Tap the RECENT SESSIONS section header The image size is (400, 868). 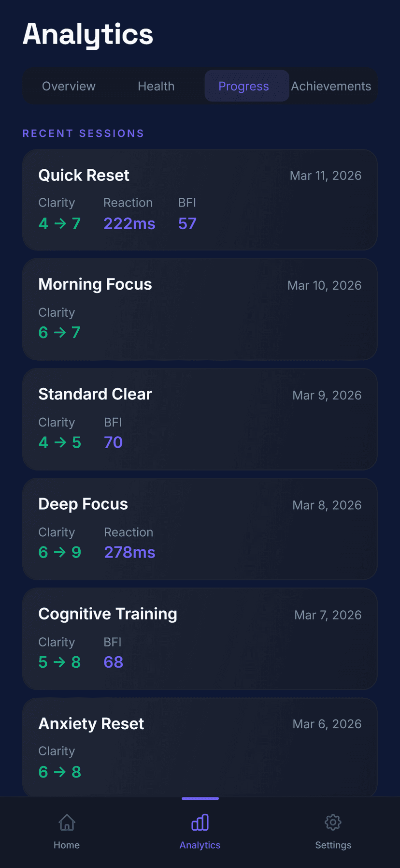click(x=83, y=133)
